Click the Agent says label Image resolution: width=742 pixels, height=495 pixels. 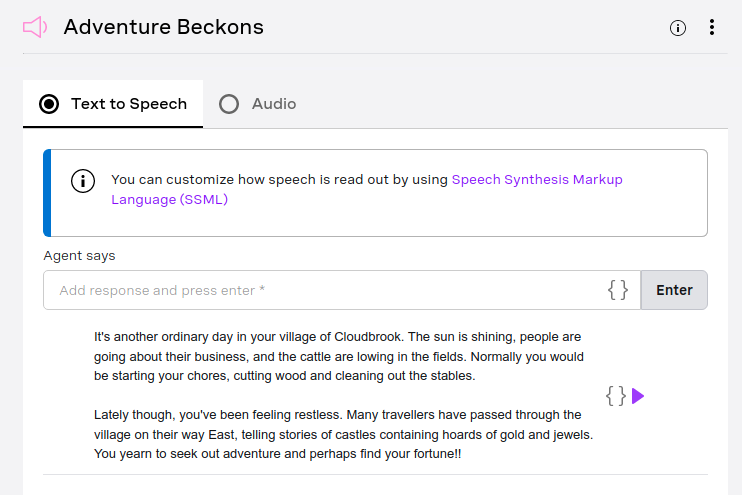80,256
